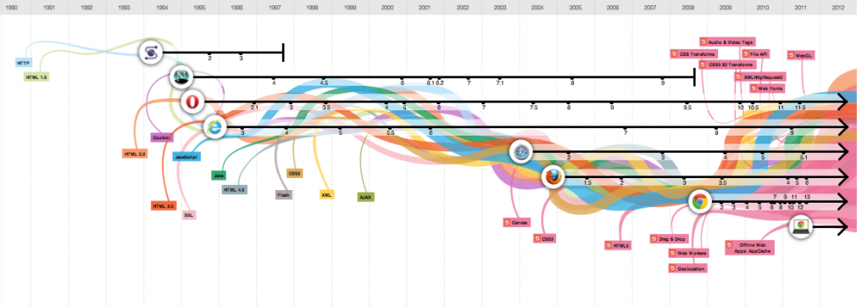Select year 1994 in timeline header
Screen dimensions: 868x307
click(162, 8)
